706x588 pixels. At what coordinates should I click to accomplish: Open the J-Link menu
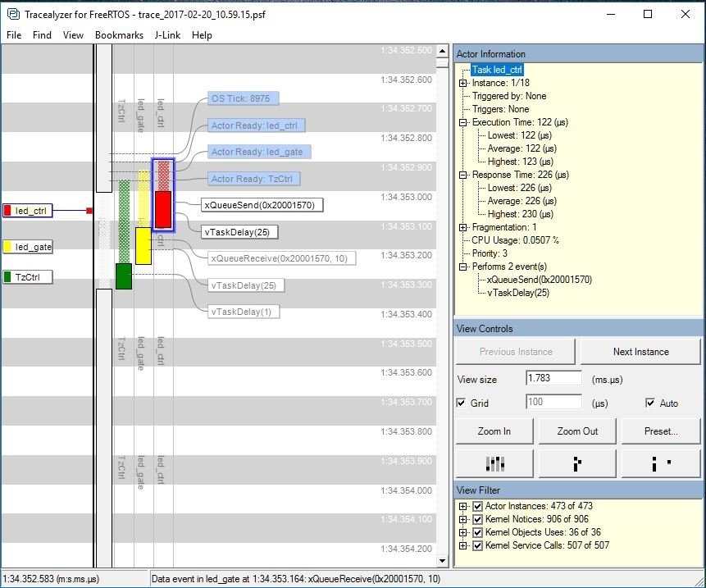(167, 35)
